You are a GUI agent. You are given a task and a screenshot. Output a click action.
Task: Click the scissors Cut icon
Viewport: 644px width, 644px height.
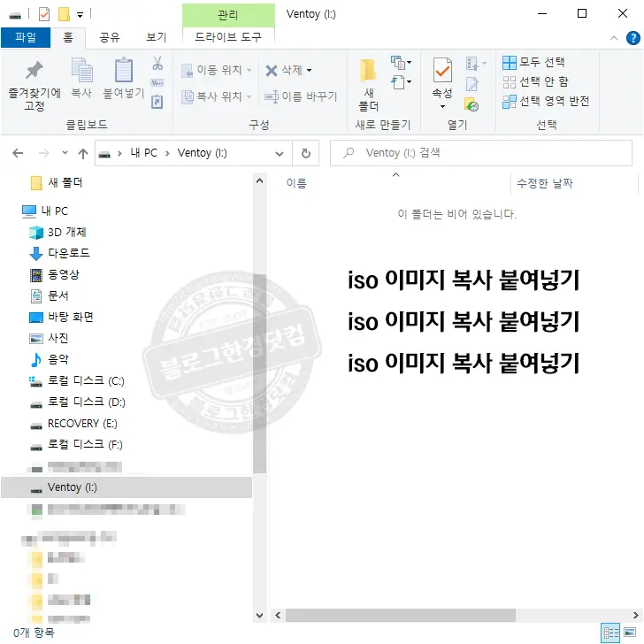click(x=157, y=63)
